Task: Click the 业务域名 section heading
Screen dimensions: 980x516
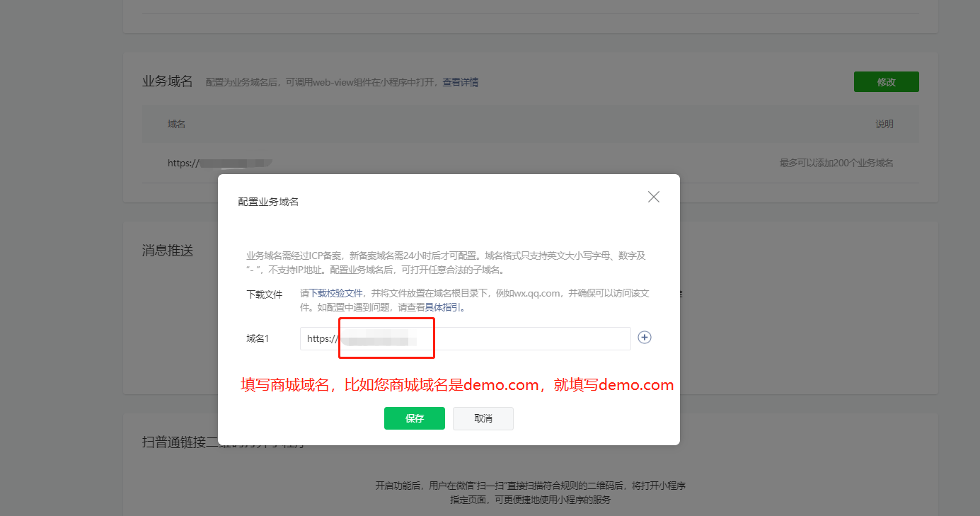Action: tap(168, 81)
